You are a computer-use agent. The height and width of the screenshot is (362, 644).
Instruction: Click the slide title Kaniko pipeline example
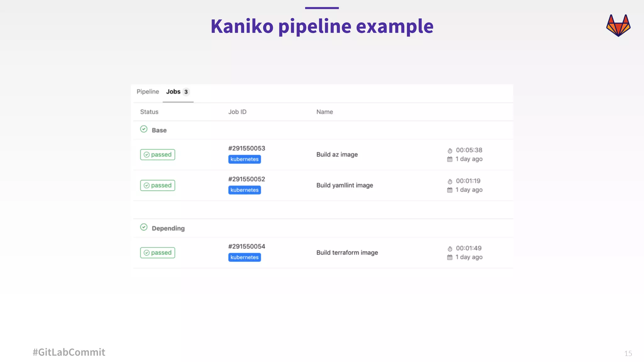point(322,26)
